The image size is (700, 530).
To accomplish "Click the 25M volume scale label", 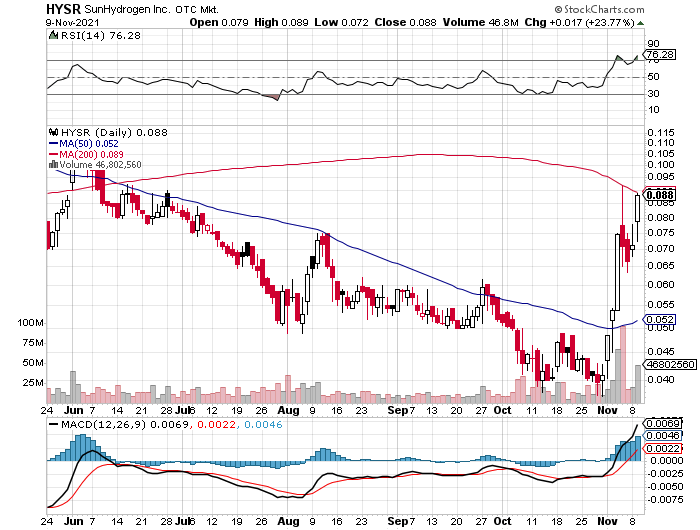I will coord(33,383).
